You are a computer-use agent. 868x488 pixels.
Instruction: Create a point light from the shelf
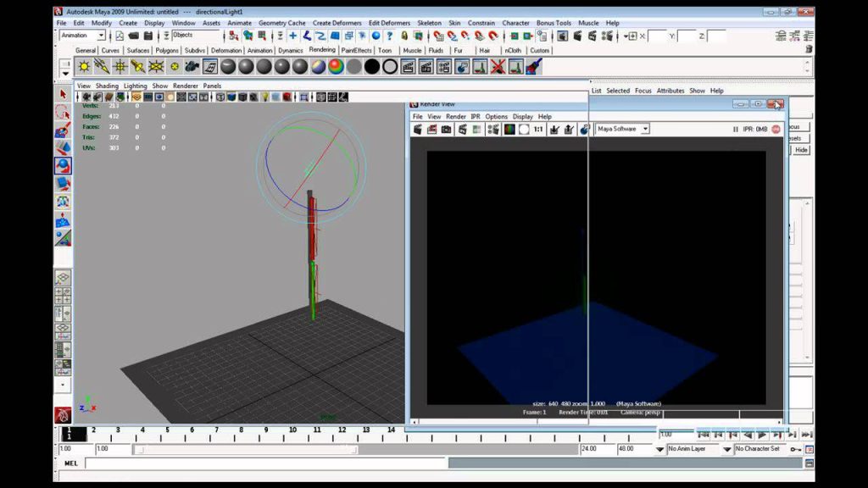tap(120, 67)
